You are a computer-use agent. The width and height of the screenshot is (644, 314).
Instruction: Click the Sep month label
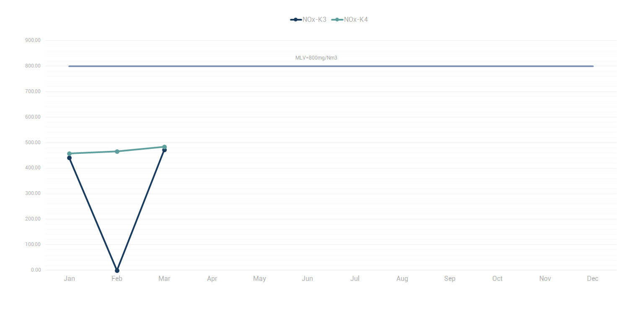click(450, 279)
